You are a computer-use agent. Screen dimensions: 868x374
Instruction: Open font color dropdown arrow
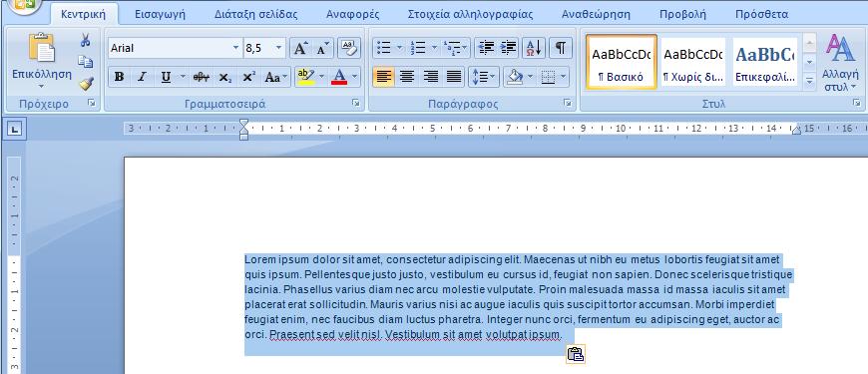(x=354, y=78)
